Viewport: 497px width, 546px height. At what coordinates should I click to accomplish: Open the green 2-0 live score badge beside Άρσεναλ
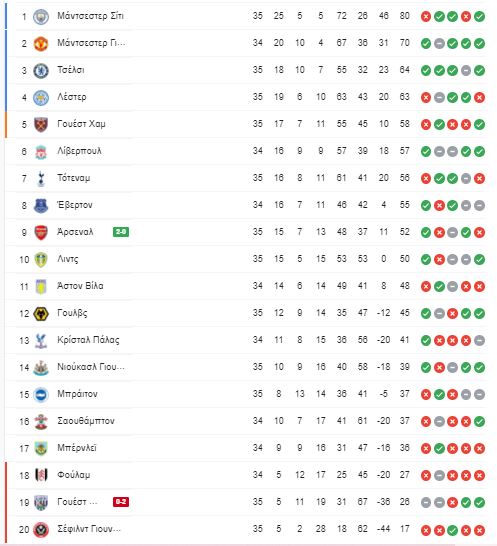tap(121, 232)
